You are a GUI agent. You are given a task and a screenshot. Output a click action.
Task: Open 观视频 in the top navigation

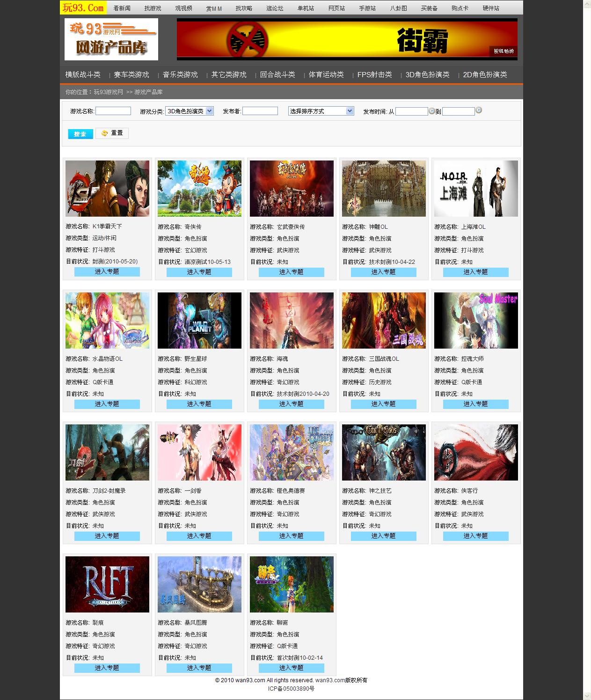[x=183, y=8]
